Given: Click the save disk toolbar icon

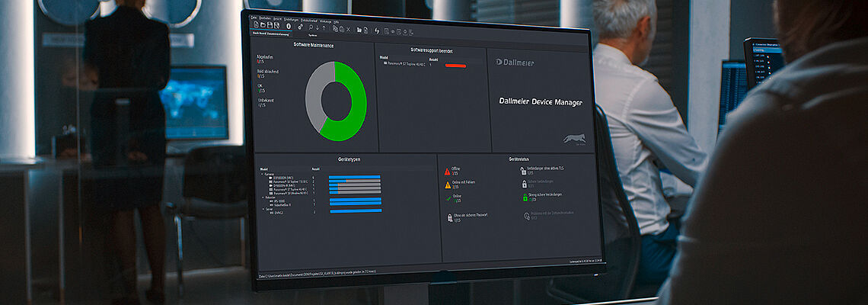Looking at the screenshot, I should pyautogui.click(x=270, y=25).
